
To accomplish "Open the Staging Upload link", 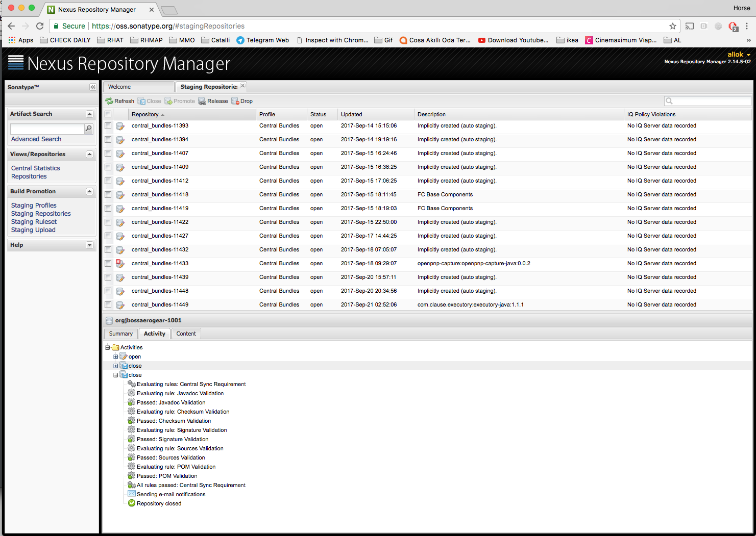I will click(x=33, y=230).
